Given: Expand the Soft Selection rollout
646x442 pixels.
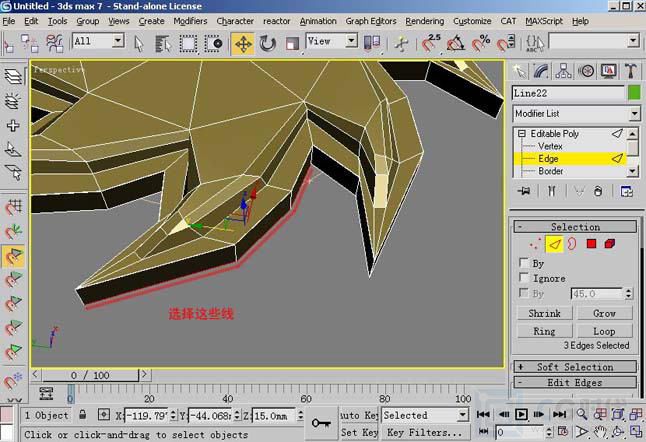Looking at the screenshot, I should pos(575,367).
